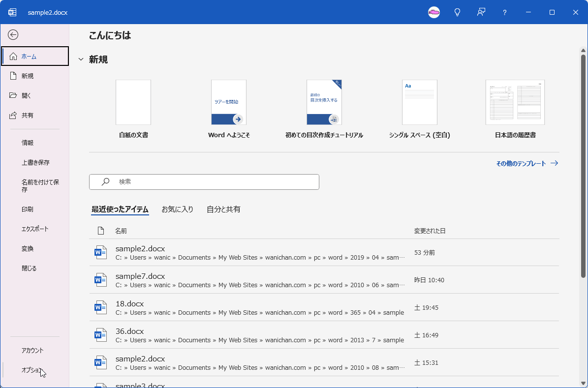Click the scrollbar up arrow
588x388 pixels.
583,50
